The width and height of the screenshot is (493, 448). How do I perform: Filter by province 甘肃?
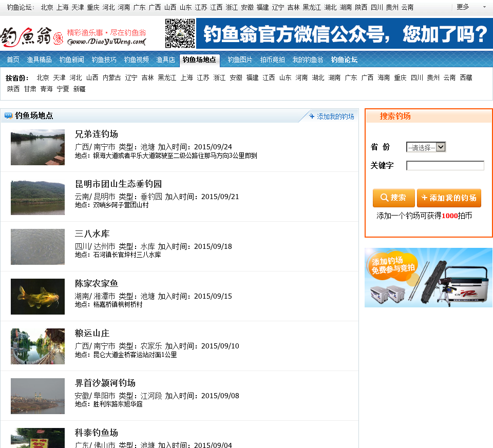click(30, 89)
